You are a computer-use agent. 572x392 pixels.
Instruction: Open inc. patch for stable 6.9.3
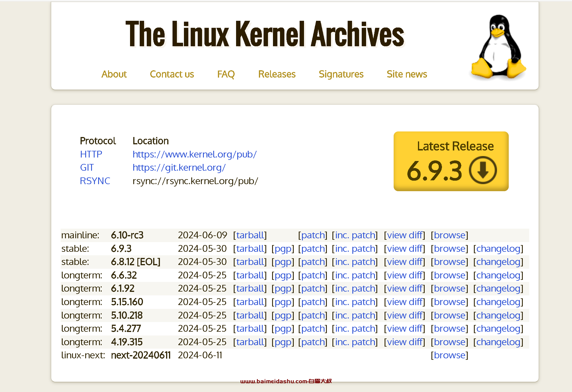[355, 249]
